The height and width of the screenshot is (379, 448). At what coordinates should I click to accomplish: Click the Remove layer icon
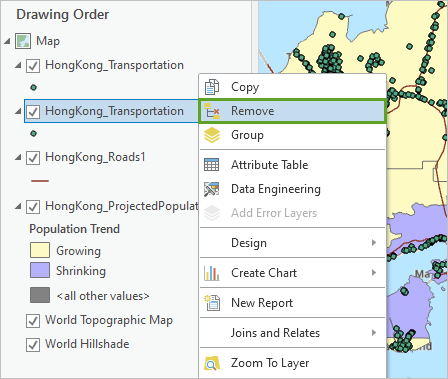click(x=212, y=111)
